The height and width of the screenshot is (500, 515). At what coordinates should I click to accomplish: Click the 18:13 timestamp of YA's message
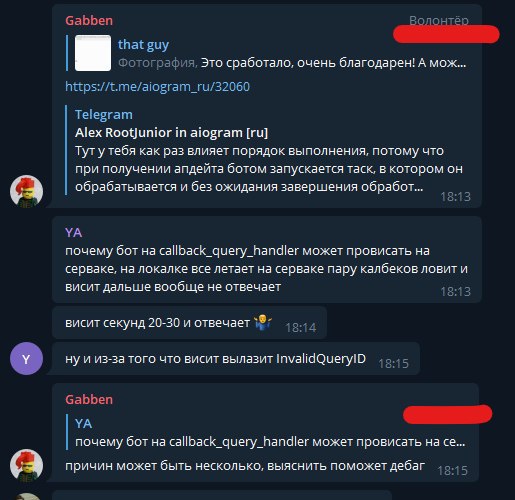pos(455,292)
